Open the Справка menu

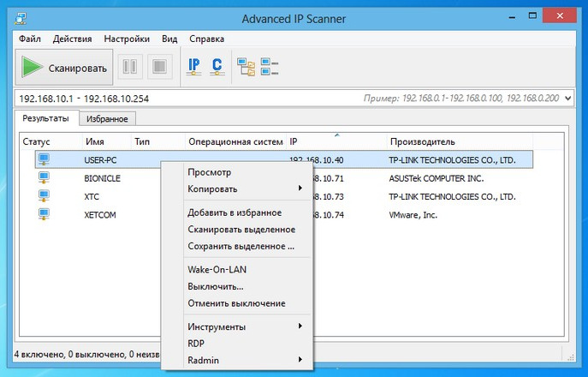tap(206, 39)
